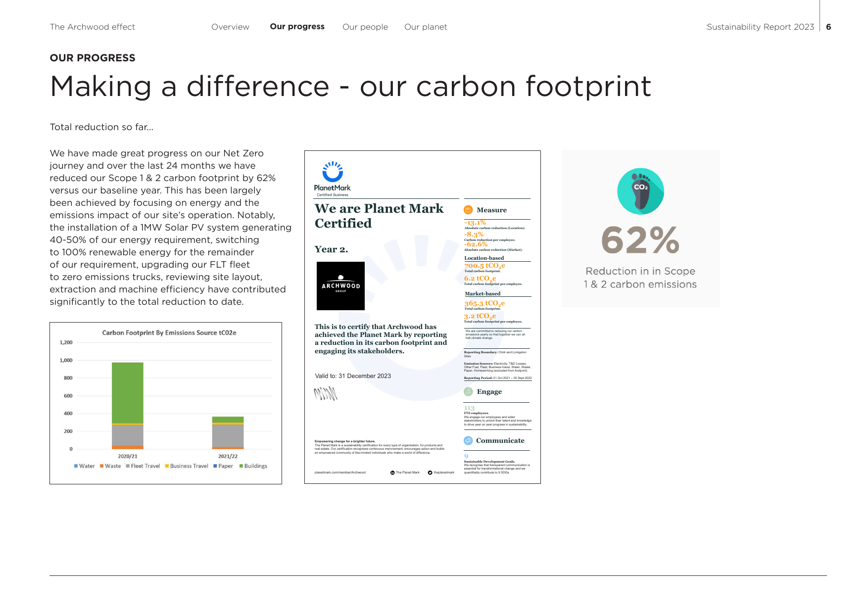Image resolution: width=868 pixels, height=614 pixels.
Task: Click the Business Travel legend entry
Action: (x=187, y=466)
